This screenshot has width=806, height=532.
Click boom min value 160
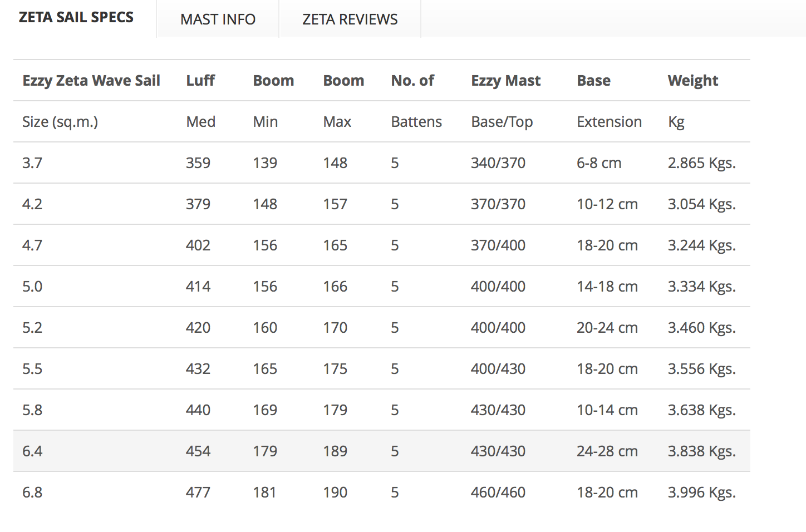click(x=265, y=328)
